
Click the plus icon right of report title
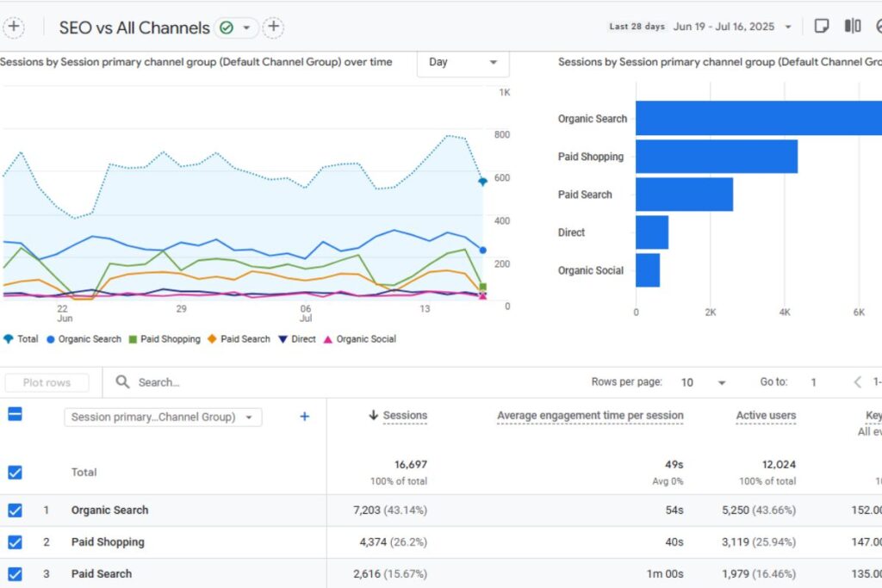[x=273, y=28]
